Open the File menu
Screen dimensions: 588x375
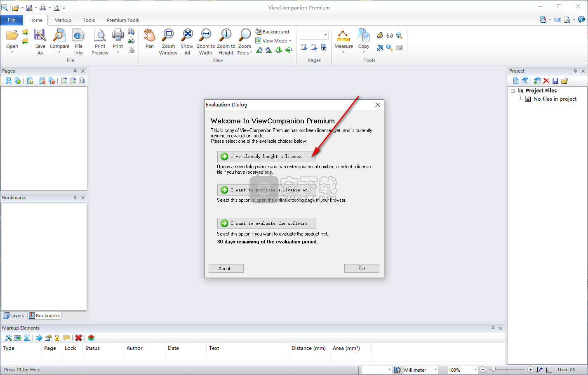point(12,20)
